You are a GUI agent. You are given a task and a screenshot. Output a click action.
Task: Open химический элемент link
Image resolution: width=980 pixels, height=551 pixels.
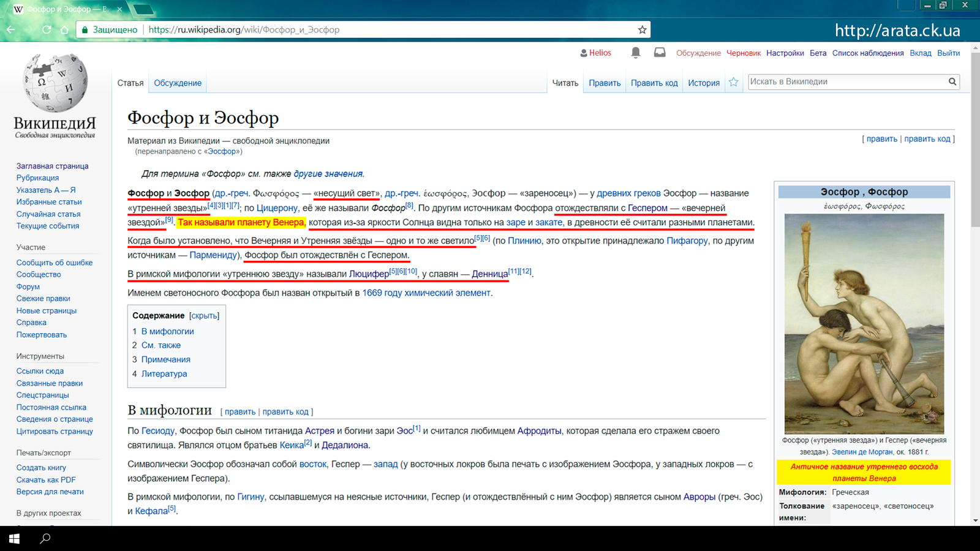click(x=447, y=293)
